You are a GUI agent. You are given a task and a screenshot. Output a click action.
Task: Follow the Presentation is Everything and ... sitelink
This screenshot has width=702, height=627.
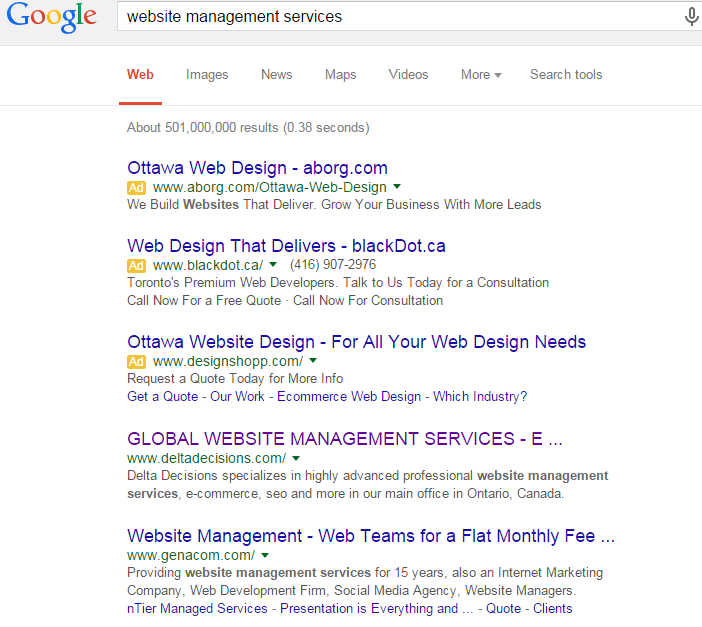(x=377, y=609)
